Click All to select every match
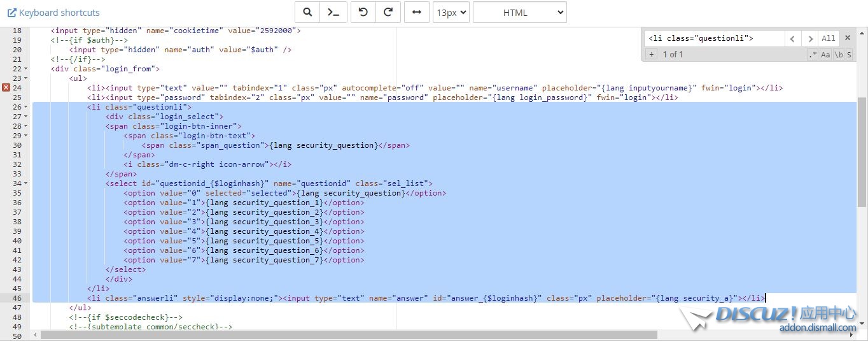 click(829, 38)
